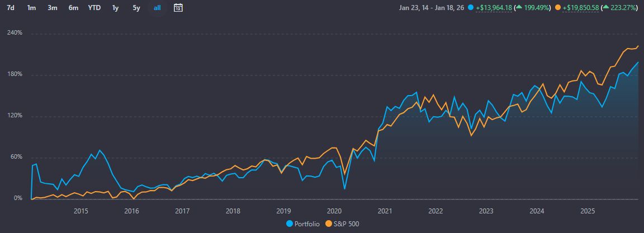Click the +$13,964.18 portfolio gain value
The image size is (644, 233).
pos(494,8)
